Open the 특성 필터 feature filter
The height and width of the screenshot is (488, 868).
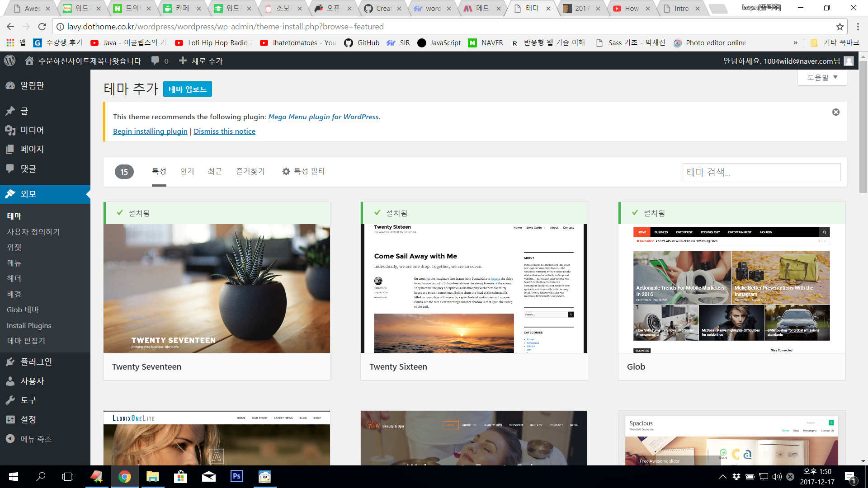tap(303, 171)
